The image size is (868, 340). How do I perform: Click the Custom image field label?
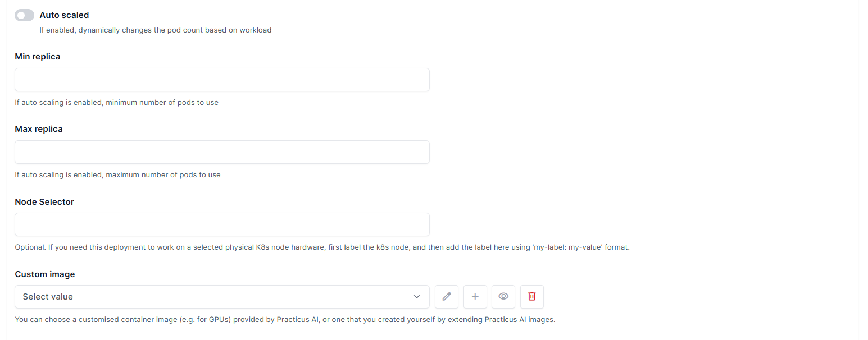[x=45, y=274]
